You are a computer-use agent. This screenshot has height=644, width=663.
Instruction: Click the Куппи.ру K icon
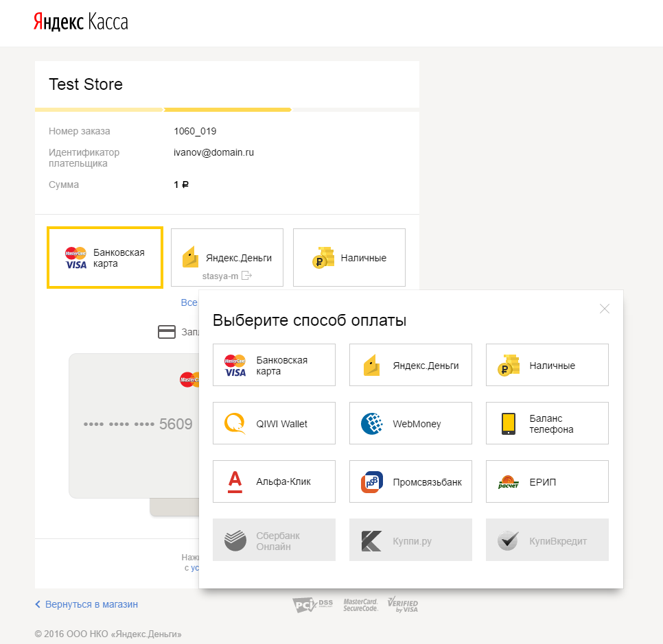click(372, 541)
